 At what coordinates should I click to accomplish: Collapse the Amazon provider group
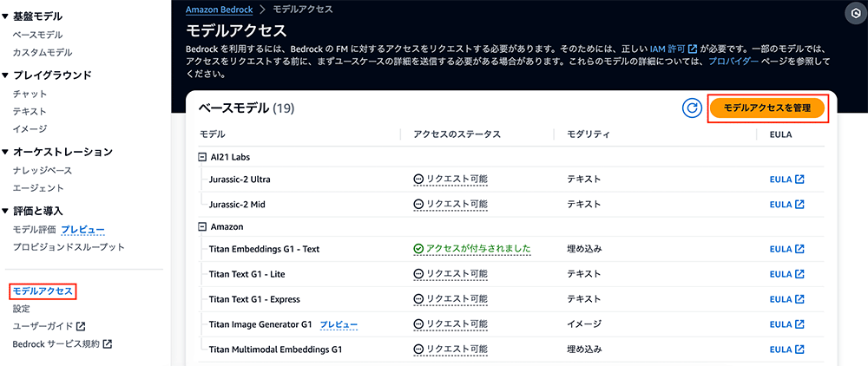click(202, 226)
